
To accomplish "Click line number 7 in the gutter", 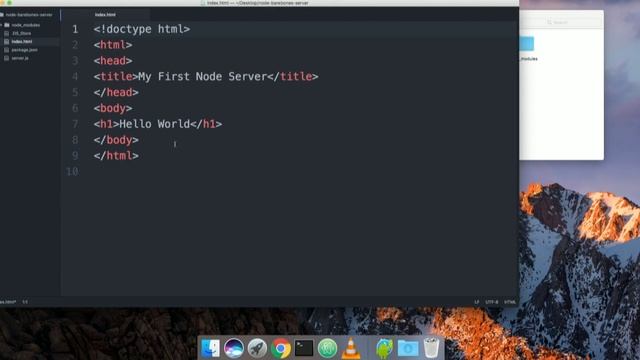I will [75, 124].
